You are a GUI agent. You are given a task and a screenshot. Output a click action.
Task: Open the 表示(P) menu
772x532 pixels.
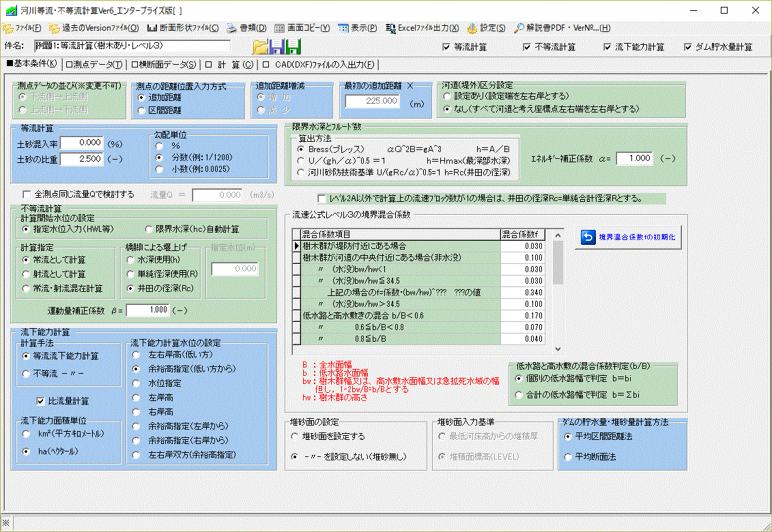tap(355, 28)
